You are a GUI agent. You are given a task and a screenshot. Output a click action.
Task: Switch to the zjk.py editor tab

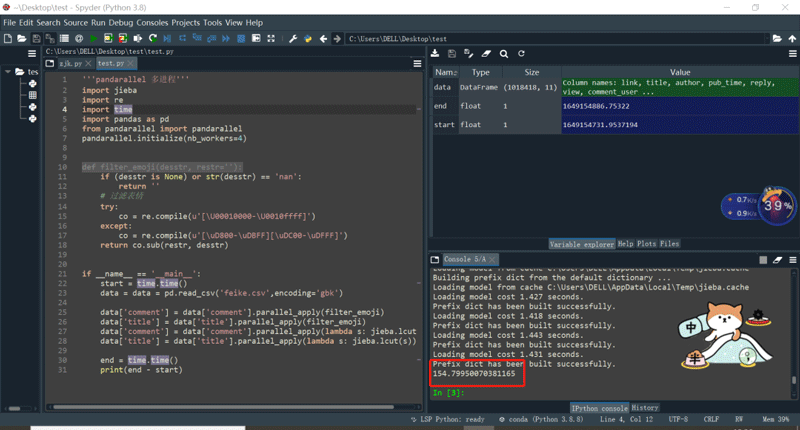coord(70,63)
